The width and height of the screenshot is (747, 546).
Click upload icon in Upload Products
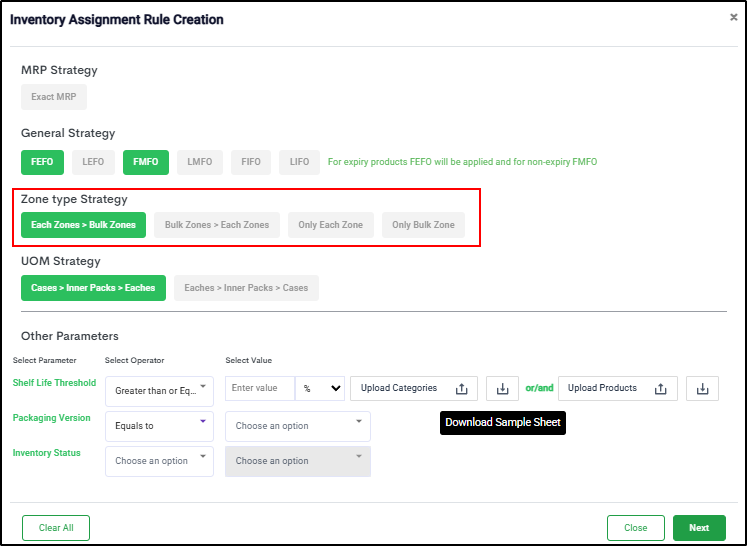click(660, 389)
